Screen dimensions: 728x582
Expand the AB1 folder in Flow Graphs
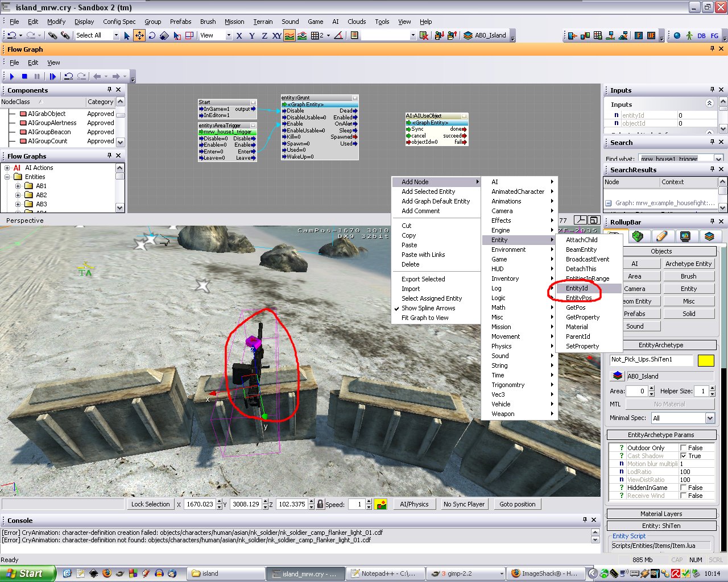18,186
